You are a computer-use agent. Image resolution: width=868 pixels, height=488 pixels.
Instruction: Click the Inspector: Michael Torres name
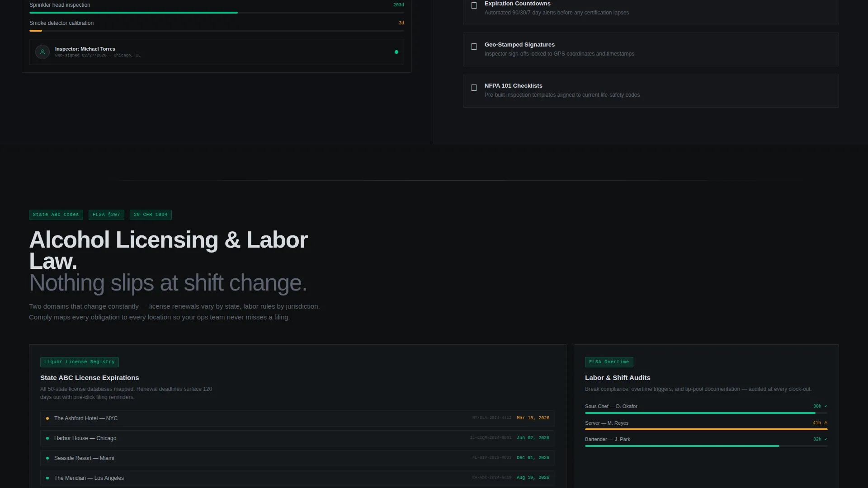[x=85, y=49]
